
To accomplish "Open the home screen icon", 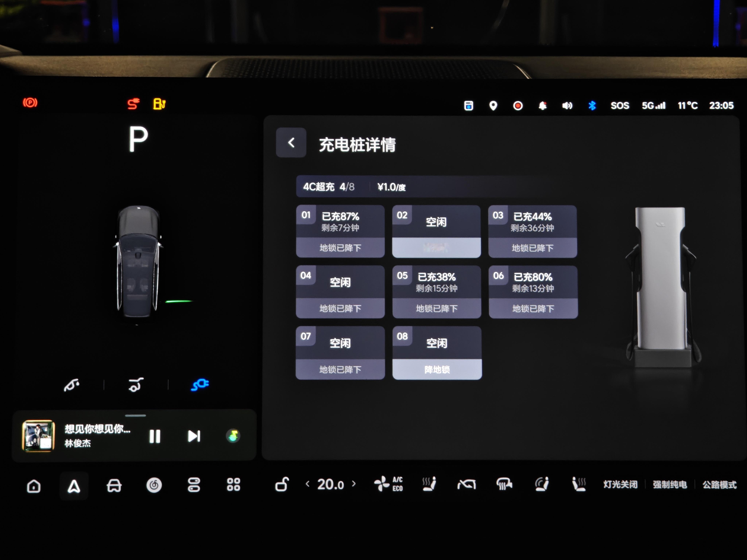I will pos(34,486).
